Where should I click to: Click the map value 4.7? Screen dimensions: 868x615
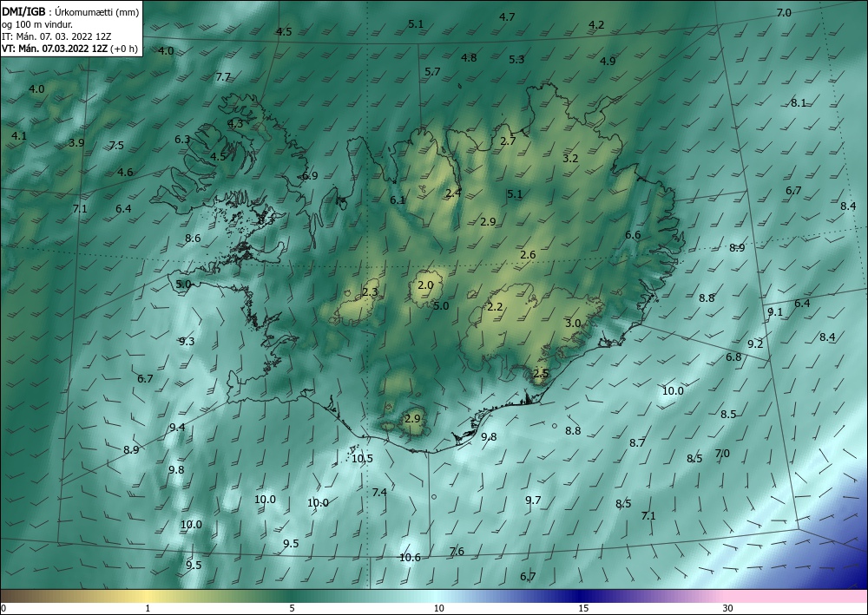click(507, 17)
